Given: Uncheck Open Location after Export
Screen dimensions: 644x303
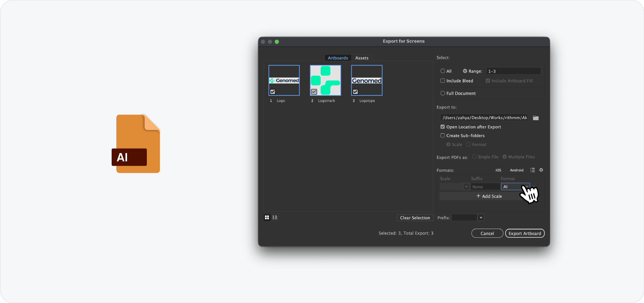Looking at the screenshot, I should coord(443,127).
